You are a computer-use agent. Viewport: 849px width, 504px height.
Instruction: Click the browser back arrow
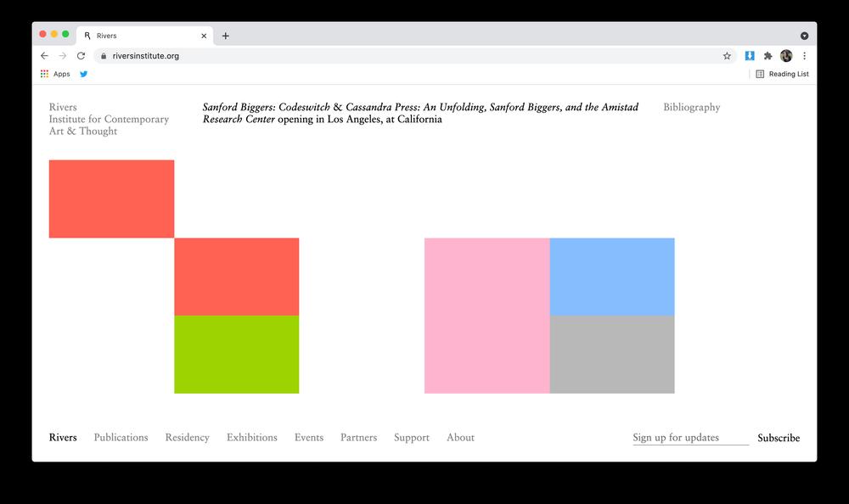[44, 56]
